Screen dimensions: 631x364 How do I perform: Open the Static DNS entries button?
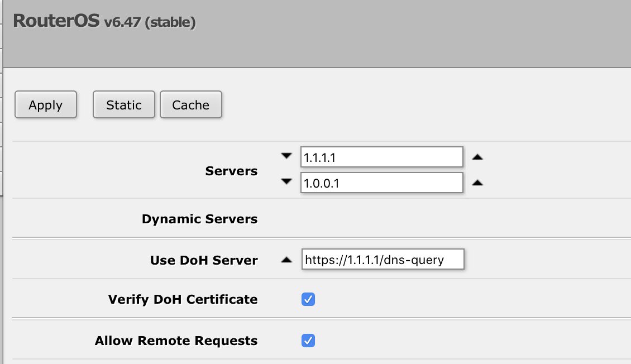point(123,104)
